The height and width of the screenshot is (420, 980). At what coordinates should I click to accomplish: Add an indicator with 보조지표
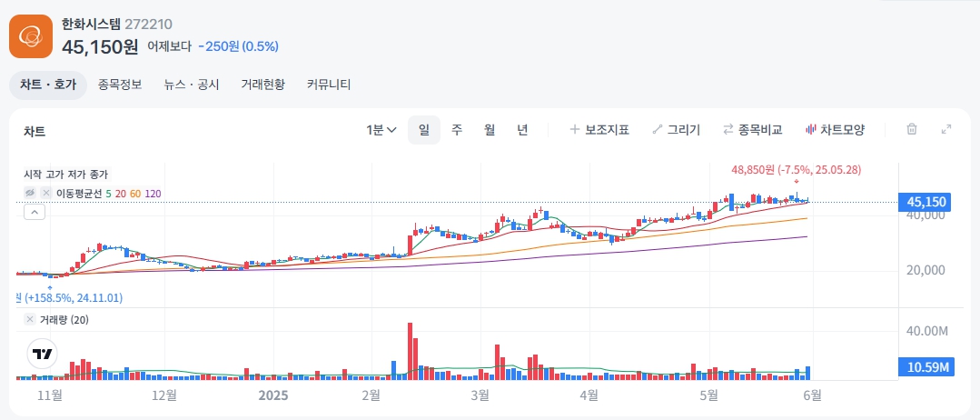pos(599,130)
